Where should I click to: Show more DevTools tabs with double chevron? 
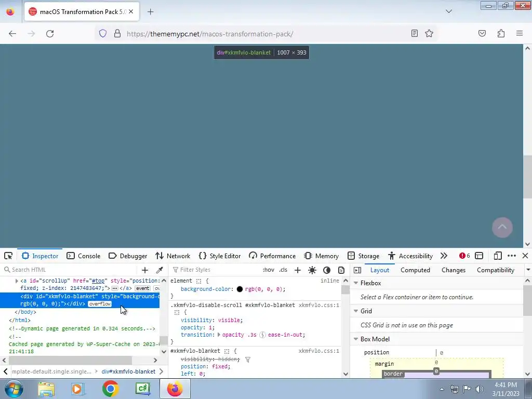(444, 256)
